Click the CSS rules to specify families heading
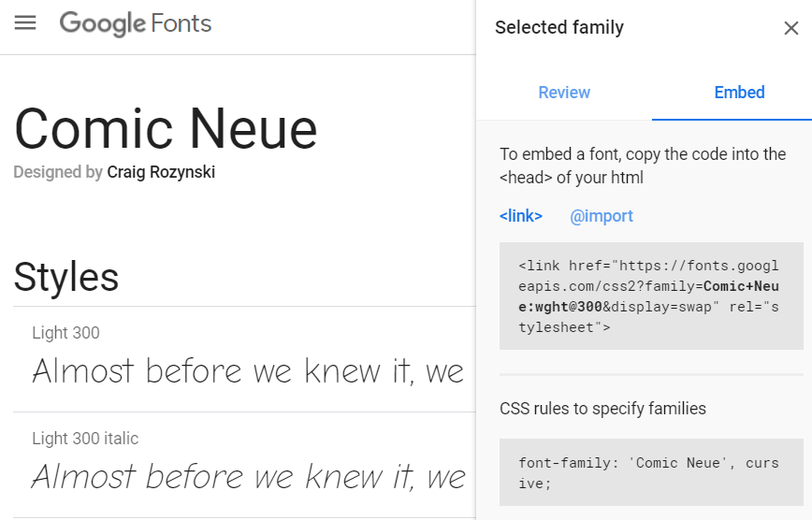Viewport: 812px width, 520px height. pyautogui.click(x=602, y=409)
